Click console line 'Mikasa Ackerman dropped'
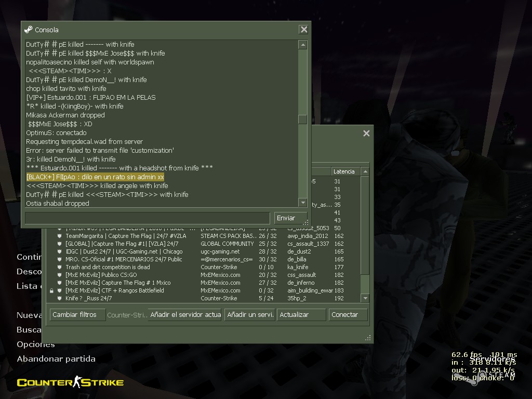The height and width of the screenshot is (399, 532). 65,115
